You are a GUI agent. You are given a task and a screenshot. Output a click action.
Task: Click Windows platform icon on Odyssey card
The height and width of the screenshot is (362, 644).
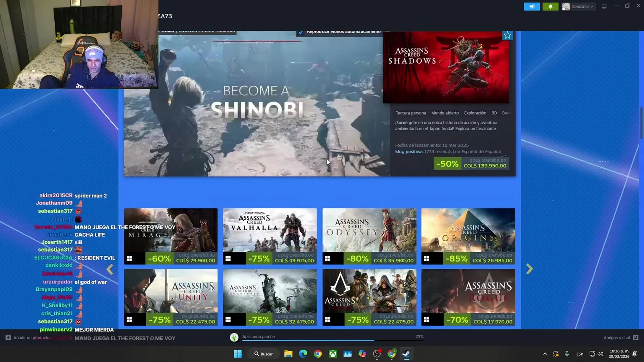328,259
